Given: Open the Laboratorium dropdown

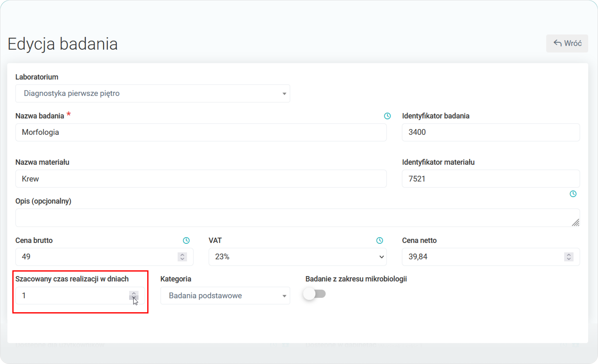Looking at the screenshot, I should [153, 93].
